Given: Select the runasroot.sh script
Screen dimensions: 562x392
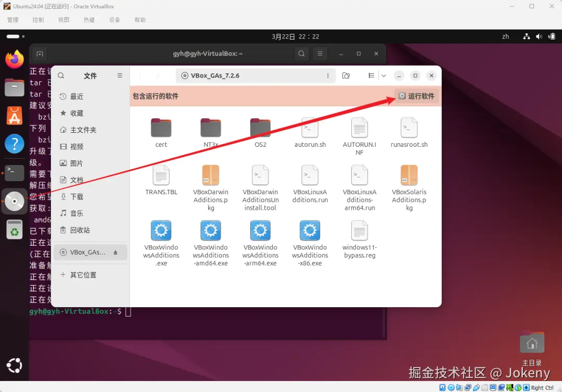Looking at the screenshot, I should [409, 132].
